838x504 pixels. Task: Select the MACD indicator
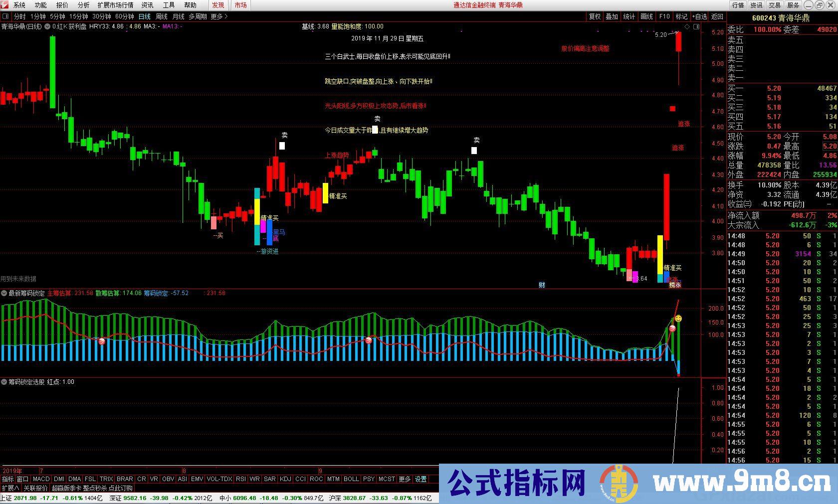click(x=41, y=479)
